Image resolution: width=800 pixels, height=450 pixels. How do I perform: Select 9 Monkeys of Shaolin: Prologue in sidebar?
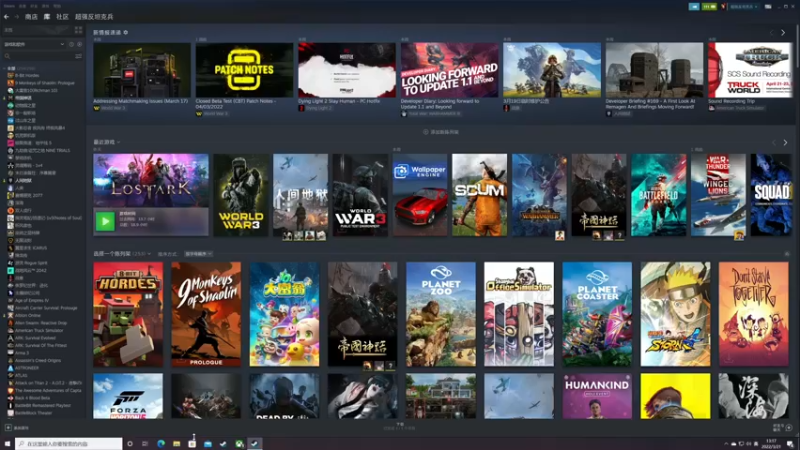click(x=41, y=83)
